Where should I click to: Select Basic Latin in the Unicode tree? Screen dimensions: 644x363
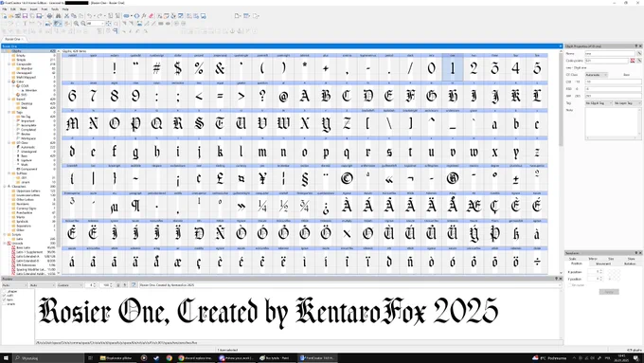pyautogui.click(x=24, y=247)
